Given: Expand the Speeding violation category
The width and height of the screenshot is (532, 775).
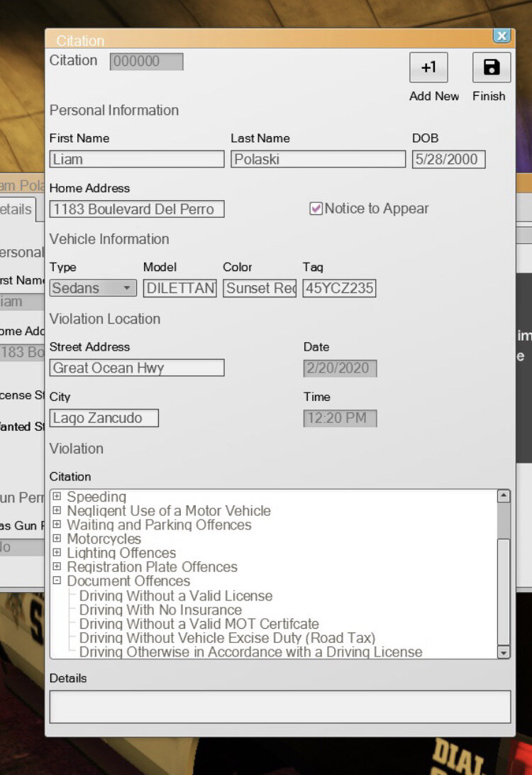Looking at the screenshot, I should pos(57,497).
